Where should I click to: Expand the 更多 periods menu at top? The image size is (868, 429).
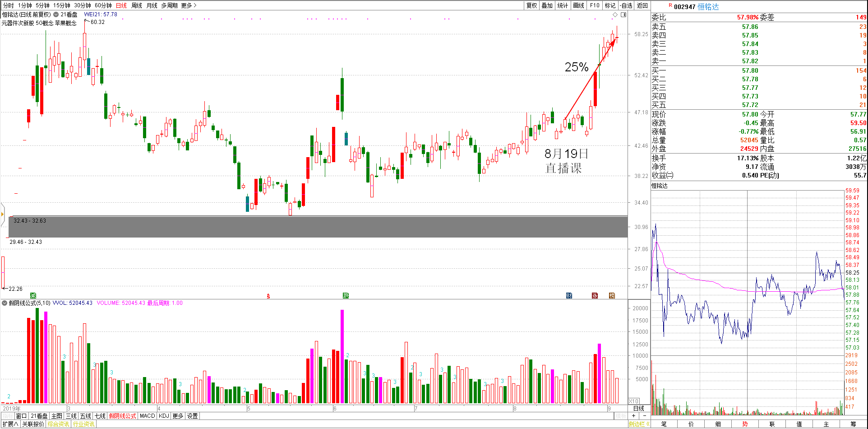point(189,5)
